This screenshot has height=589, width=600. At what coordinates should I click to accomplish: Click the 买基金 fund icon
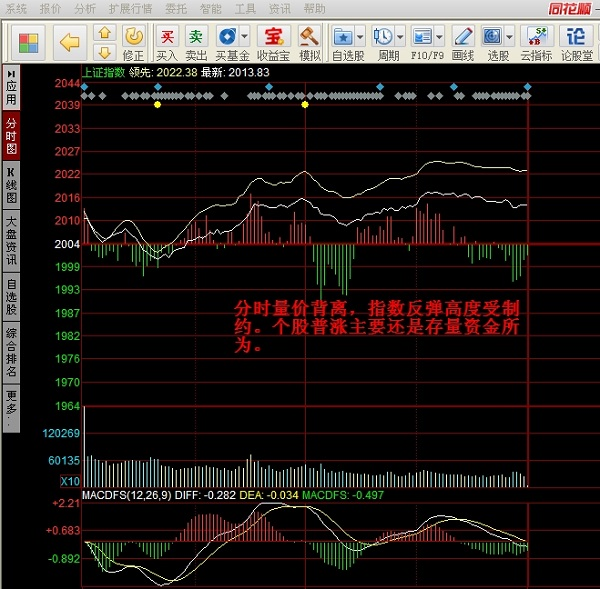(x=228, y=37)
